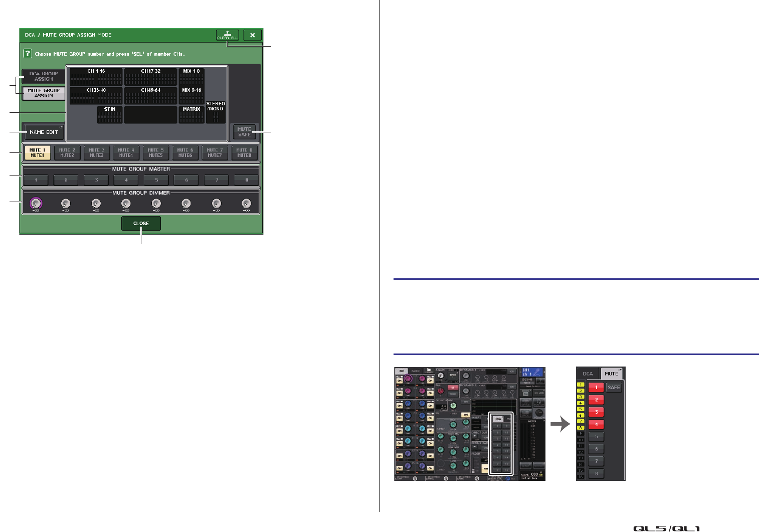Viewport: 759px width, 532px height.
Task: Select the MUTE 8 group select button
Action: 245,153
